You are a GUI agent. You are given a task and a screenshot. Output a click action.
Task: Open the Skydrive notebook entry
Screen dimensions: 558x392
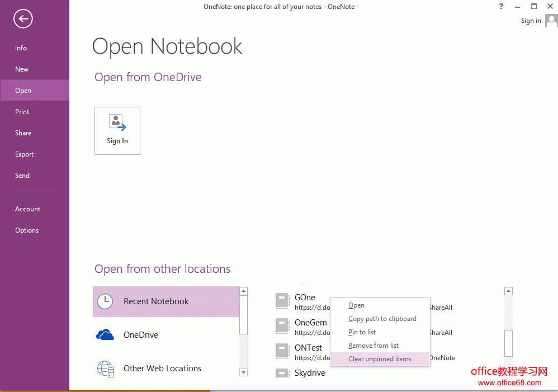310,373
